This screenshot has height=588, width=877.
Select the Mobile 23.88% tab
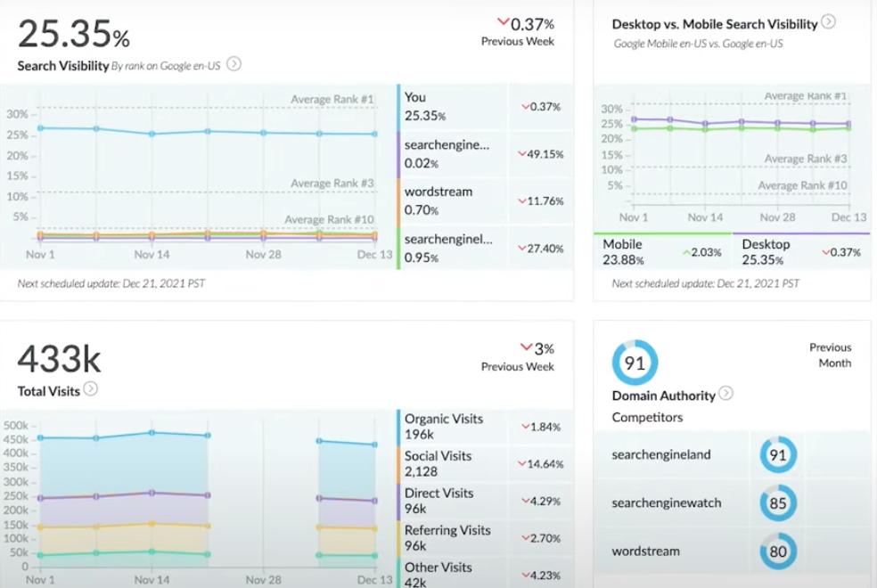point(662,251)
